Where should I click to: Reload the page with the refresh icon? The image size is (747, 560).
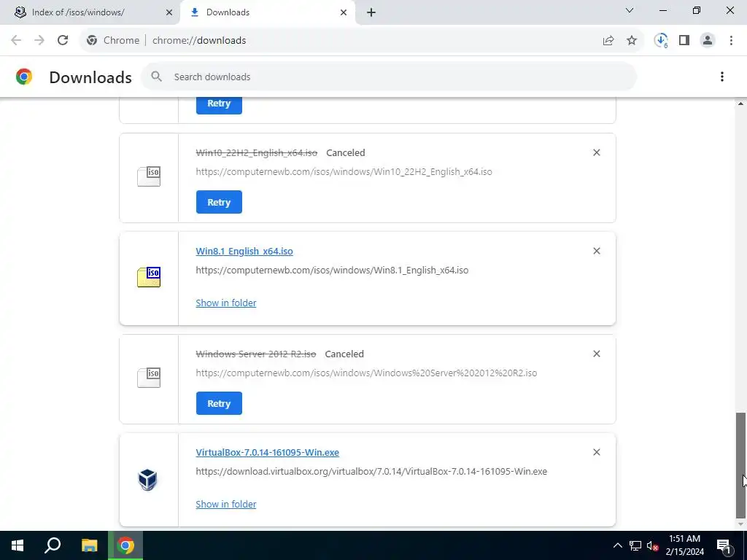pyautogui.click(x=63, y=41)
